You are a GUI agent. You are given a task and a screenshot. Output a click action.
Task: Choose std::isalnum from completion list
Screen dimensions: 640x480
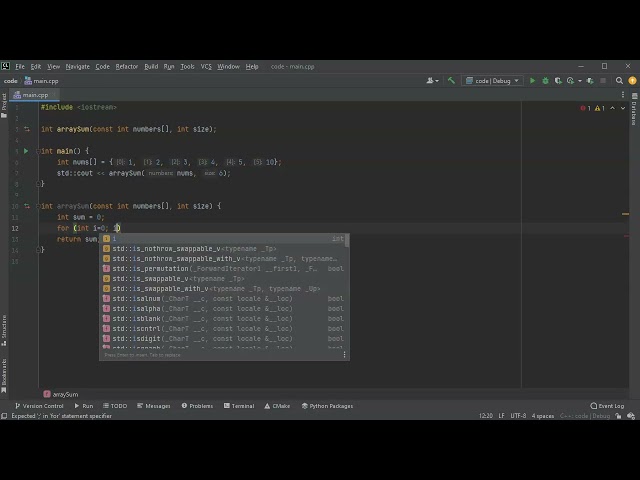point(224,298)
